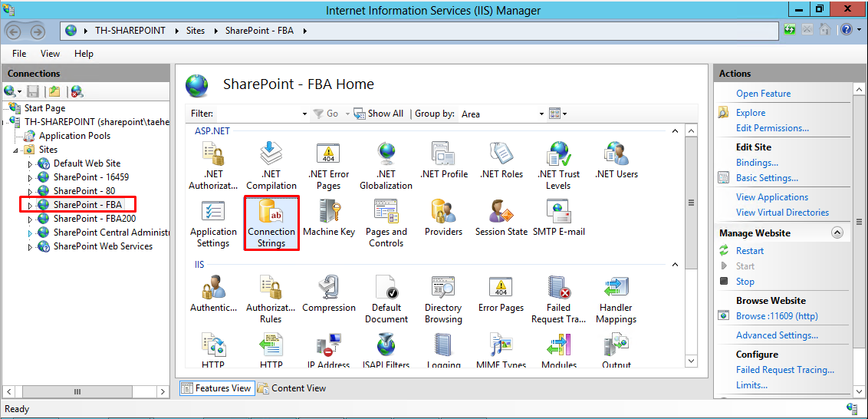
Task: Click the Up folder icon in Connections toolbar
Action: (x=54, y=91)
